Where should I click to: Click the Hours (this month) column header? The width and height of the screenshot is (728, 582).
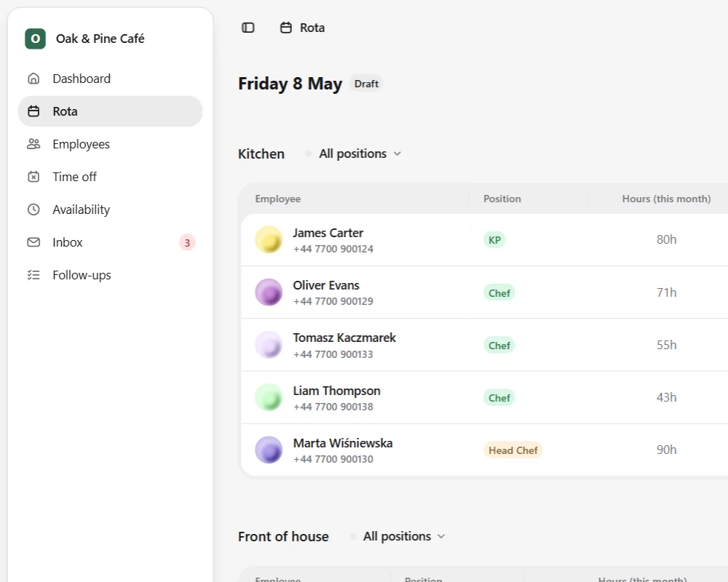point(666,199)
